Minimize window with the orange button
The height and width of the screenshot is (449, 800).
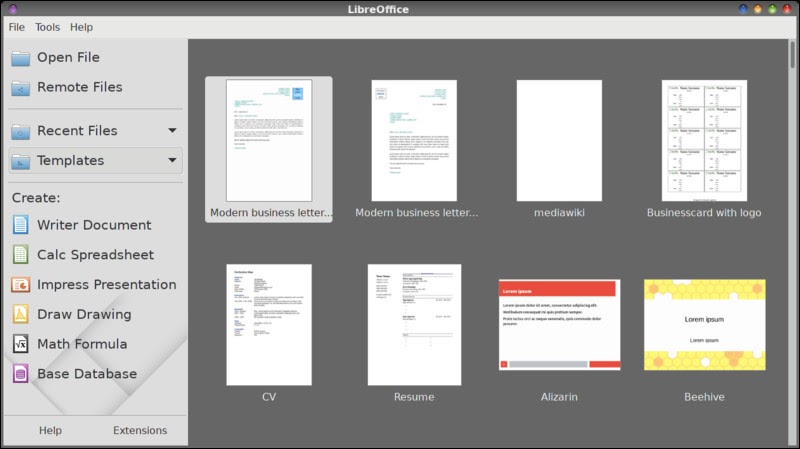click(x=758, y=9)
